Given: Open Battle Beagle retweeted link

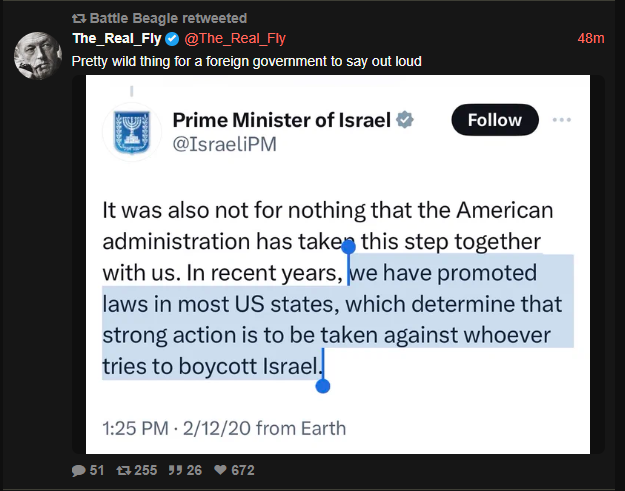Looking at the screenshot, I should click(x=167, y=19).
